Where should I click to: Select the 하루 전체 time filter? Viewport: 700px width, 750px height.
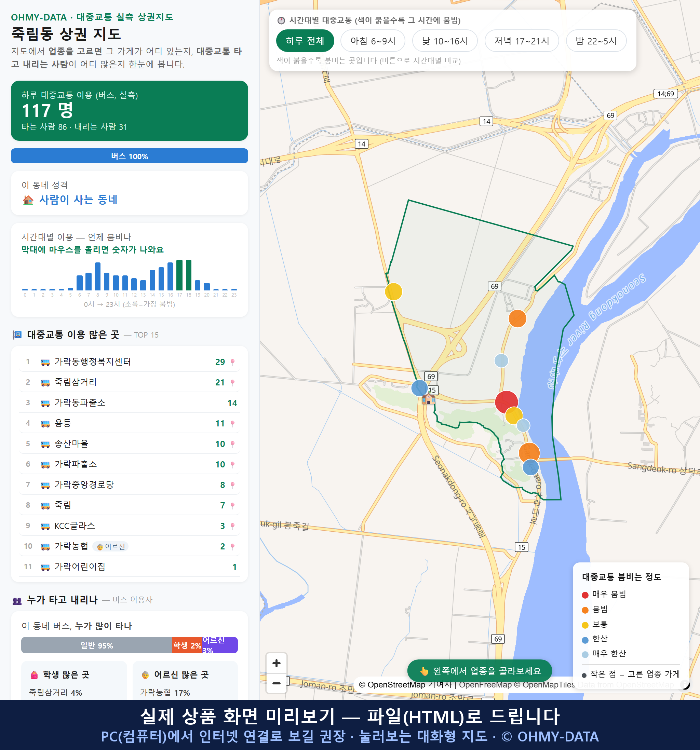point(305,41)
